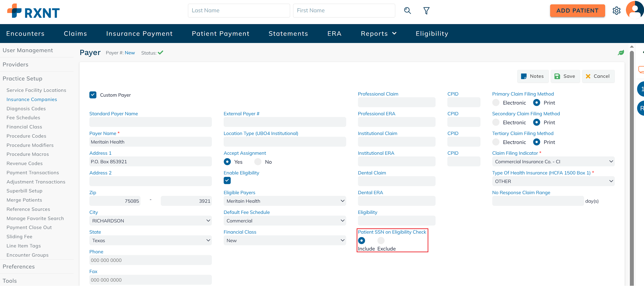Image resolution: width=644 pixels, height=287 pixels.
Task: Open the Reports menu
Action: [378, 34]
